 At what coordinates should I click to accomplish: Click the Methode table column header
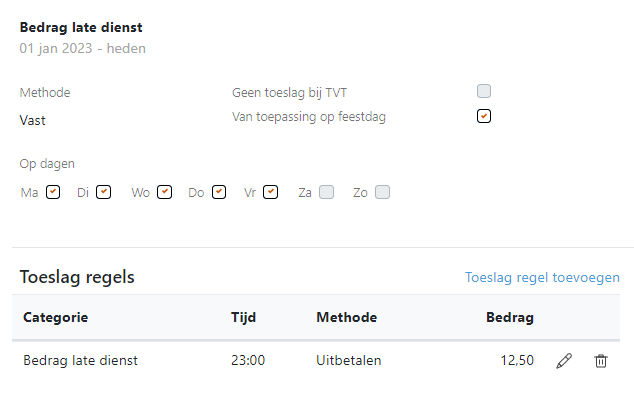coord(347,317)
